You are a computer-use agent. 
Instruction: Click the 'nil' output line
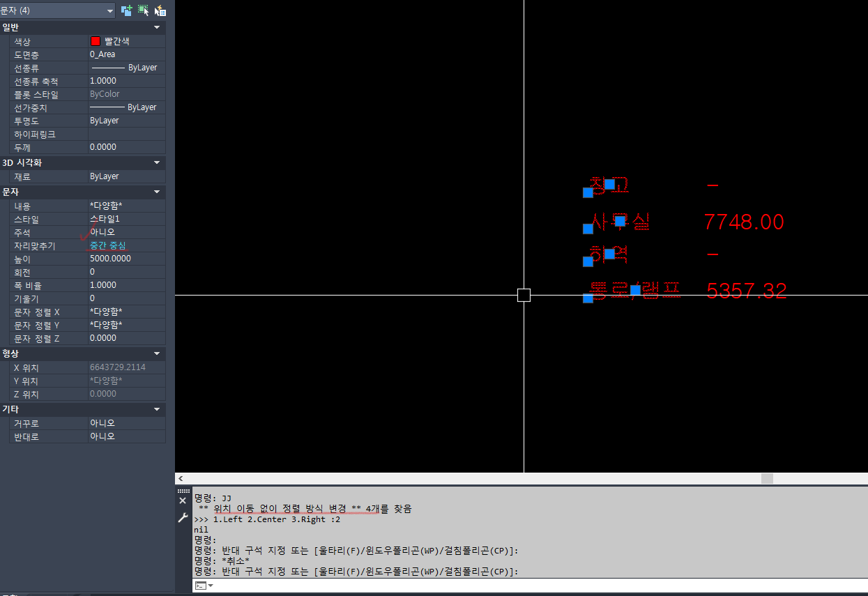[201, 530]
